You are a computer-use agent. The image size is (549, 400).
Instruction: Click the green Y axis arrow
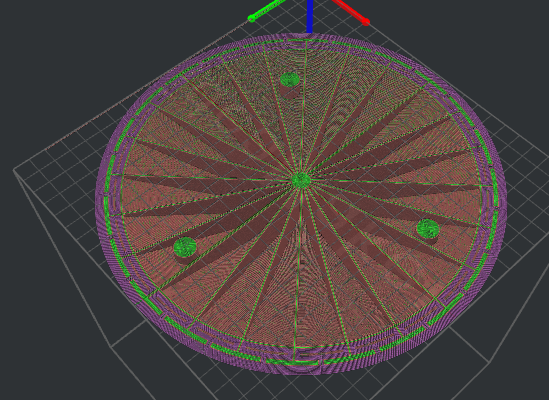[x=266, y=9]
